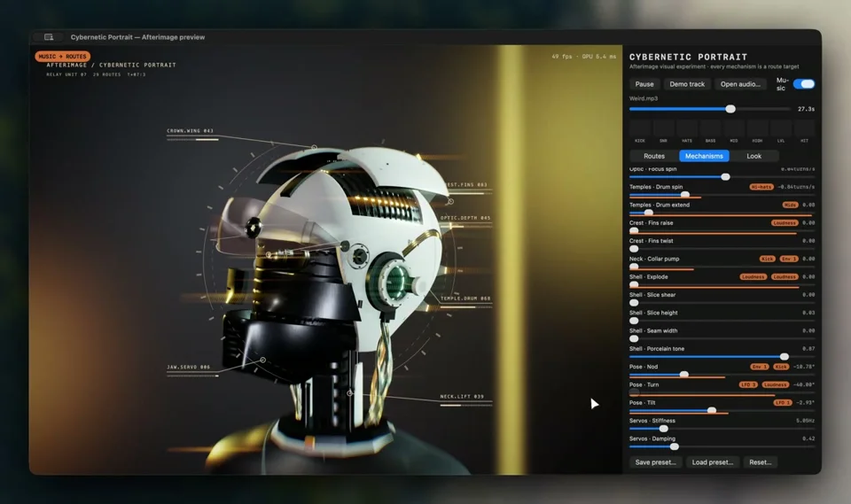Turn off the Music switch
Image resolution: width=851 pixels, height=504 pixels.
(804, 84)
